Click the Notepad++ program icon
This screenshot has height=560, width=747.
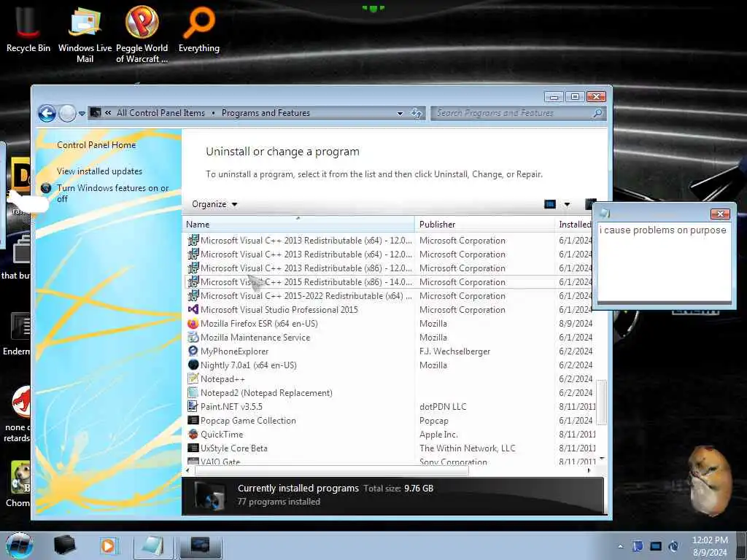pyautogui.click(x=193, y=378)
